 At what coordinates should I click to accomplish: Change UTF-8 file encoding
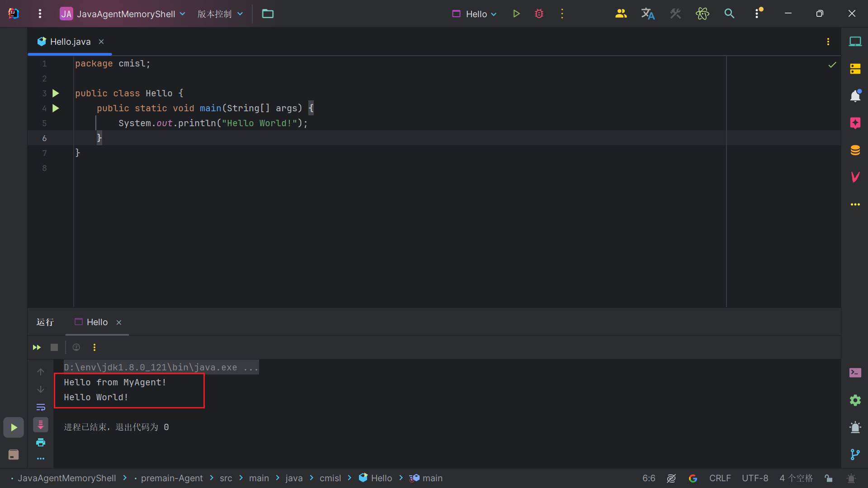(755, 478)
